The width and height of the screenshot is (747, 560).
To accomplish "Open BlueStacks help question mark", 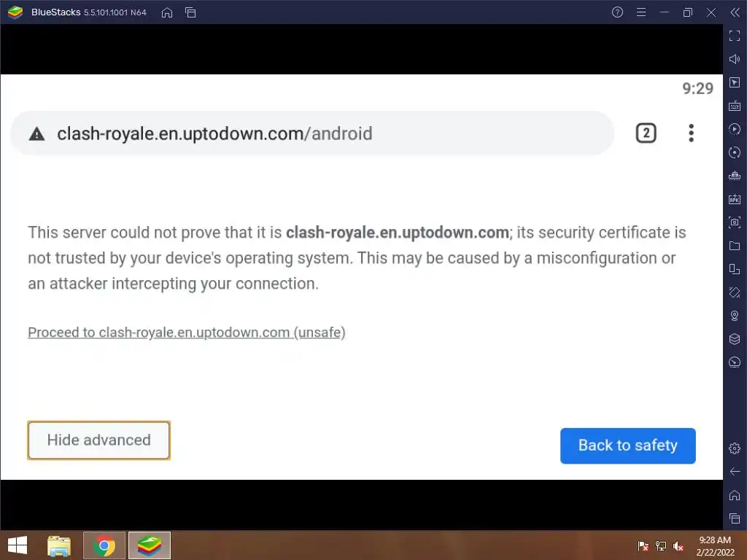I will pyautogui.click(x=617, y=12).
